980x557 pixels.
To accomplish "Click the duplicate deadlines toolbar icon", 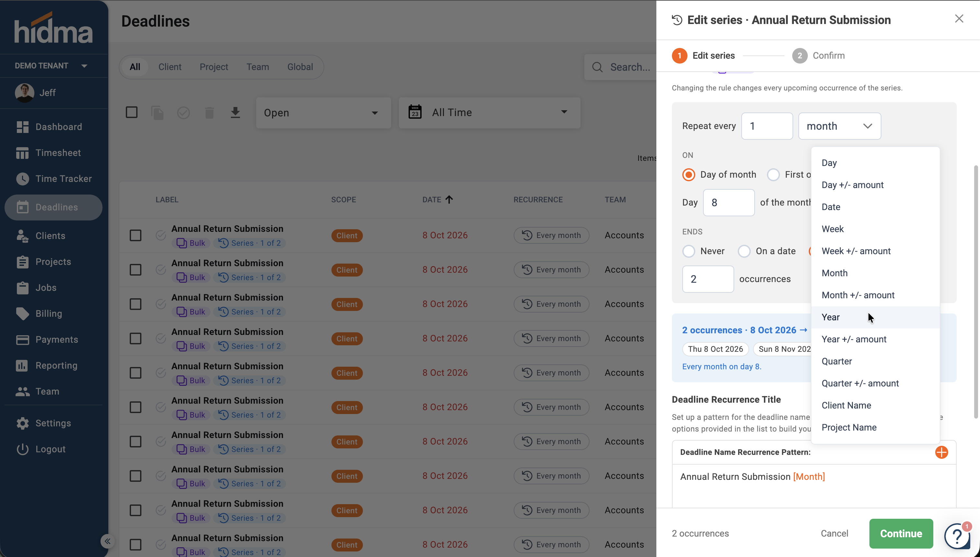I will click(157, 113).
